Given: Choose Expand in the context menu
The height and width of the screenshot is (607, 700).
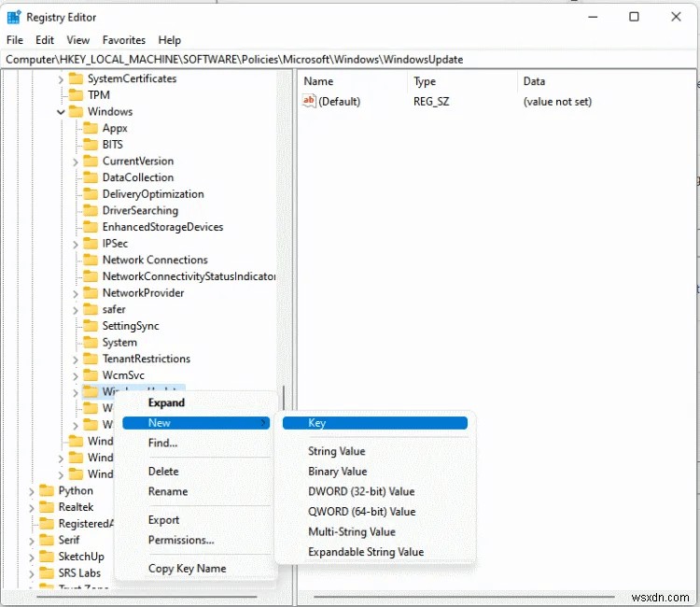Looking at the screenshot, I should click(196, 402).
